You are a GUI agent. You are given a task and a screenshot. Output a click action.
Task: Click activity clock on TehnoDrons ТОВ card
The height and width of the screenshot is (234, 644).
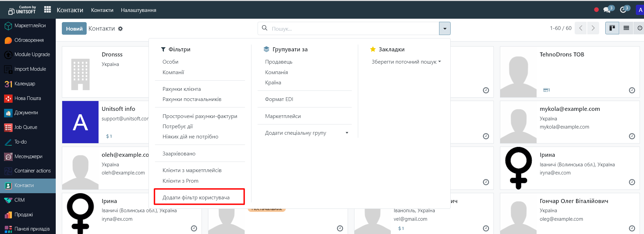click(632, 90)
